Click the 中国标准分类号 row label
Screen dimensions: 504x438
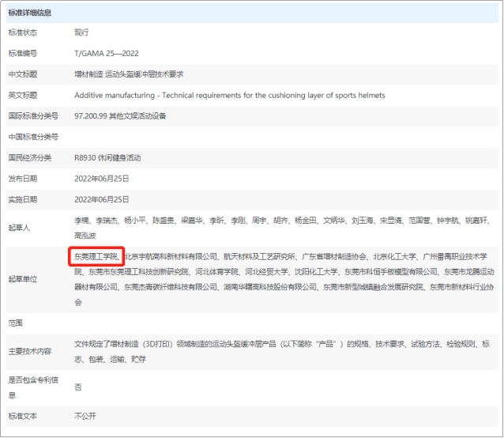[x=33, y=137]
